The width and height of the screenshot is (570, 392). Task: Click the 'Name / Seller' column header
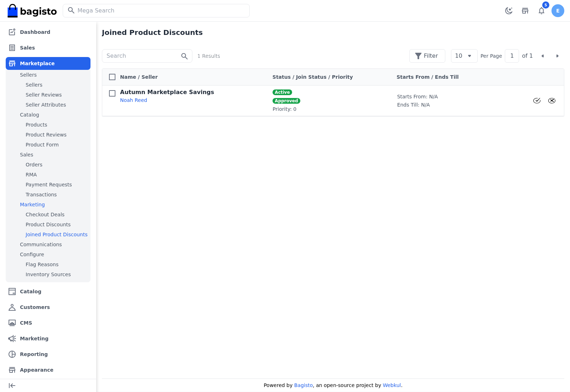coord(139,77)
